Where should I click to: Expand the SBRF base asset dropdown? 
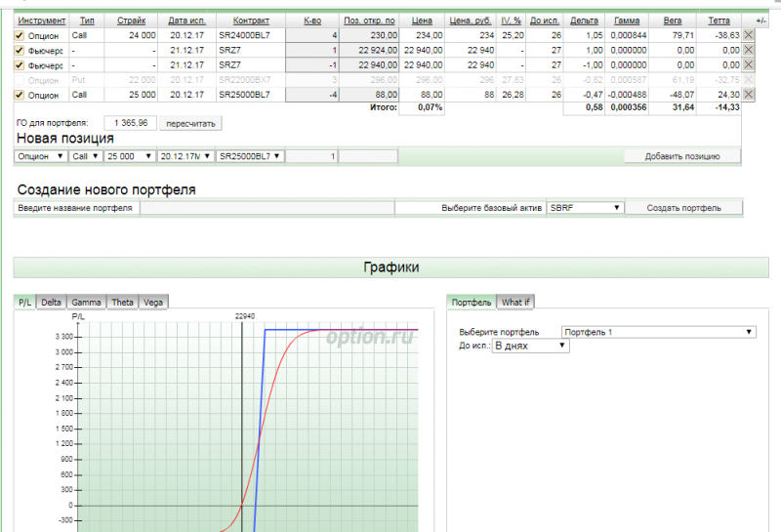point(585,208)
